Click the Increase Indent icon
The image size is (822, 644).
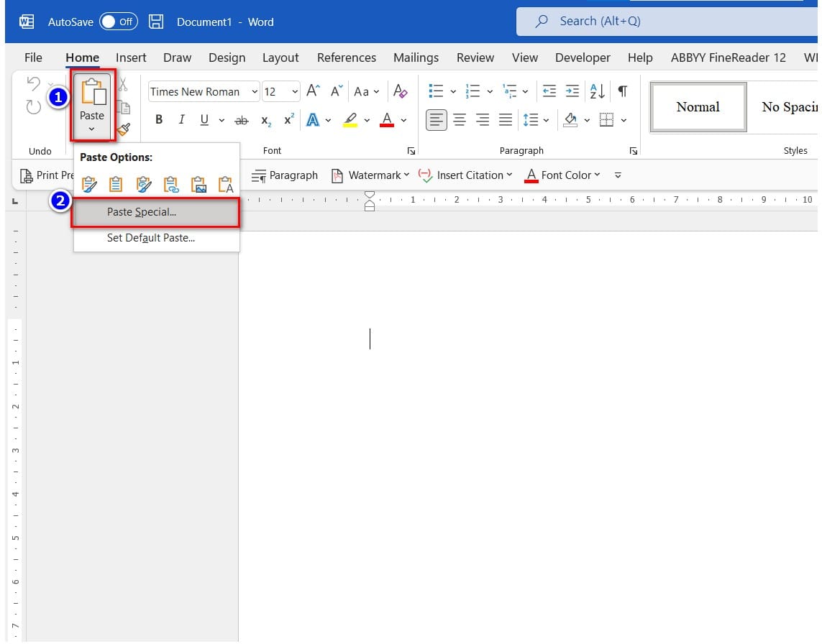[x=572, y=91]
